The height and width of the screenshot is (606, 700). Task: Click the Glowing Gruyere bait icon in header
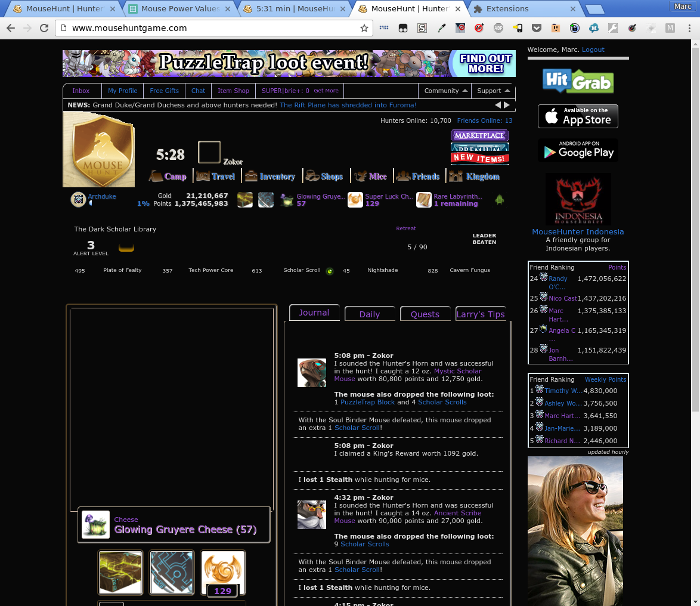tap(287, 200)
